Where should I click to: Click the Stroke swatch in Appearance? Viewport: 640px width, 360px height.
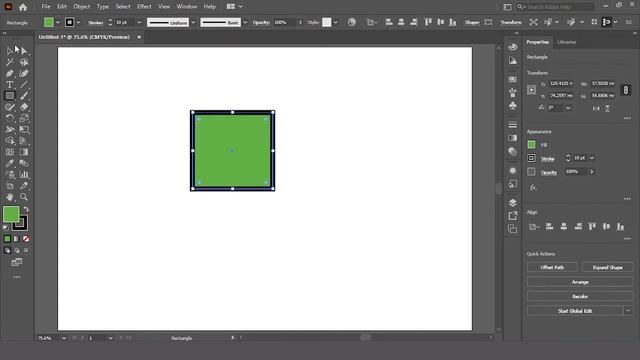(531, 158)
